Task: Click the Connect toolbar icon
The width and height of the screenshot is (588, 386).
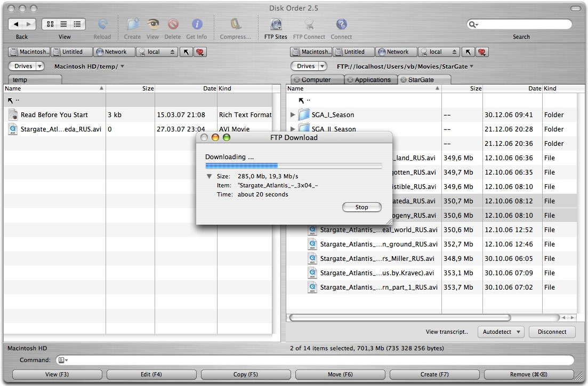Action: point(341,24)
